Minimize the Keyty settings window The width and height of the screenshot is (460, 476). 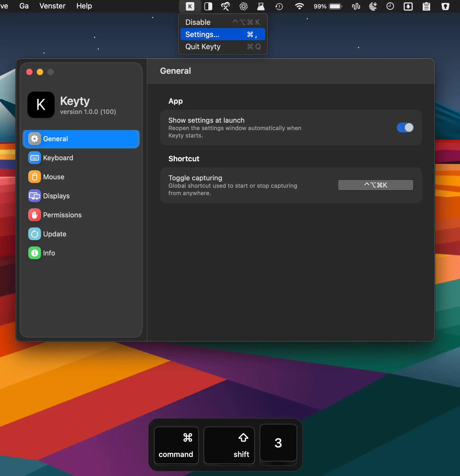point(40,72)
